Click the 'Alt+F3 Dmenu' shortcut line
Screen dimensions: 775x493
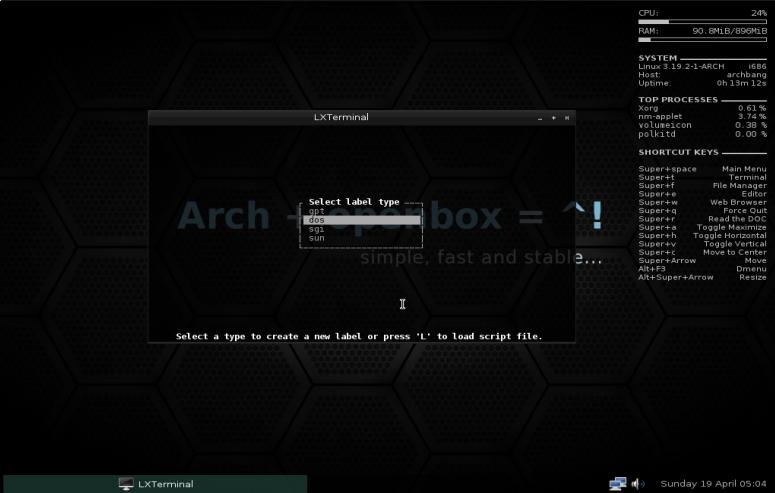click(702, 269)
